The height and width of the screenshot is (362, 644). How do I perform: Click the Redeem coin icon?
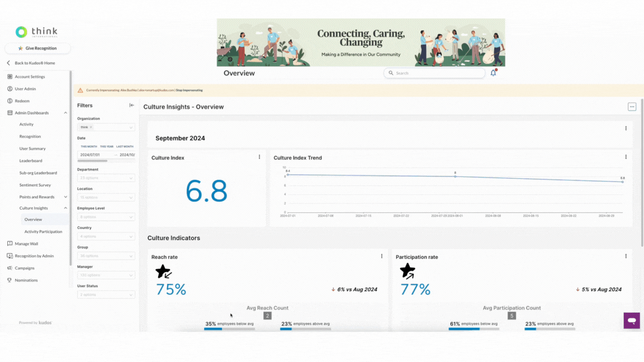click(x=10, y=101)
